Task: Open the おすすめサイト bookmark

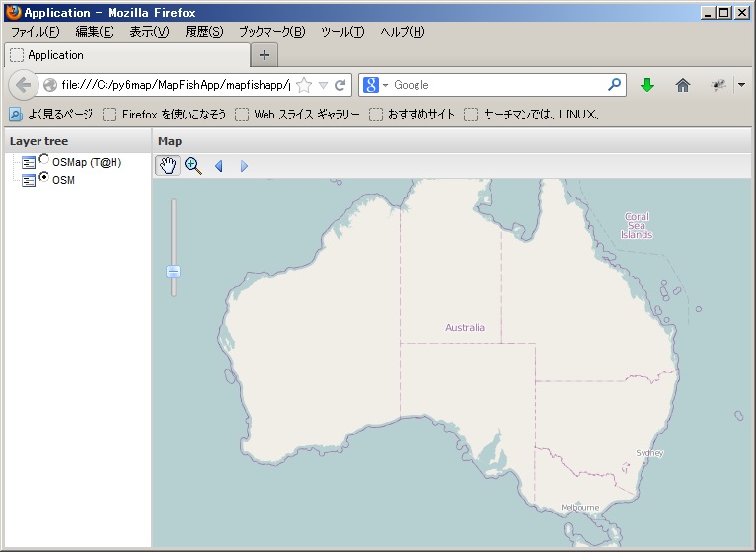Action: tap(420, 115)
